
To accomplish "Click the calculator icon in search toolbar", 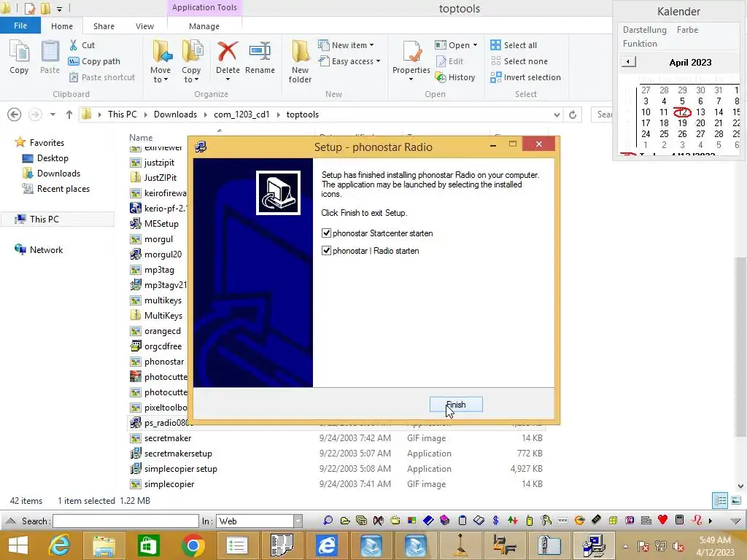I will 680,520.
